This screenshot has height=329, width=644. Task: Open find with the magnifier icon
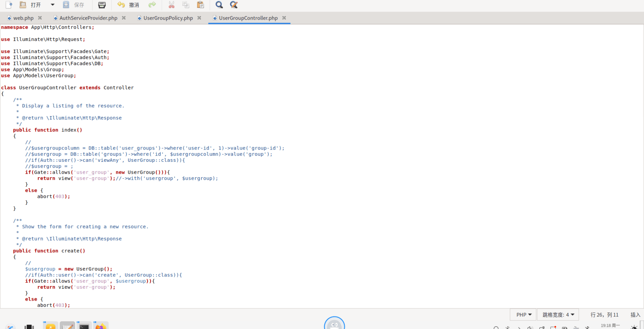tap(219, 5)
